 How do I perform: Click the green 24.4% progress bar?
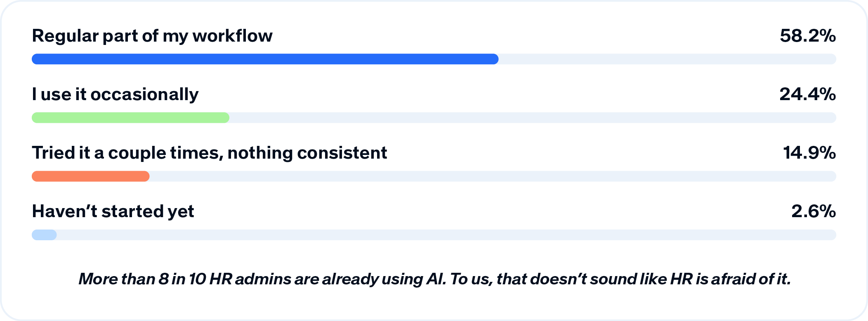130,117
